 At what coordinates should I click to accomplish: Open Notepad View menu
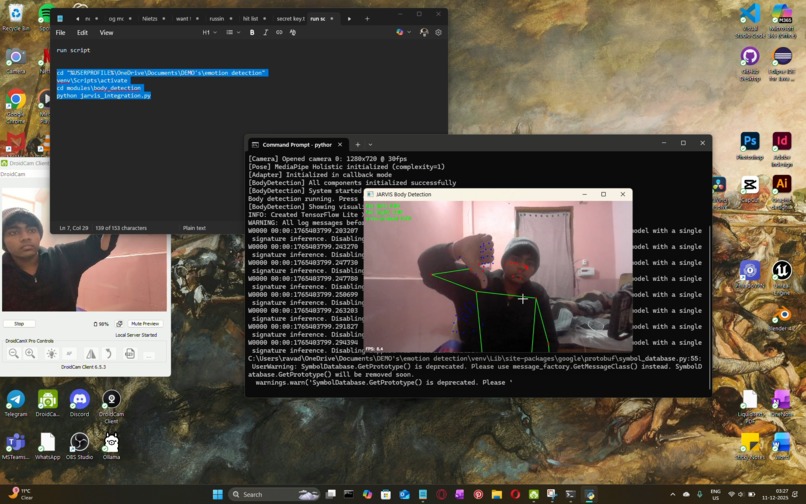106,32
